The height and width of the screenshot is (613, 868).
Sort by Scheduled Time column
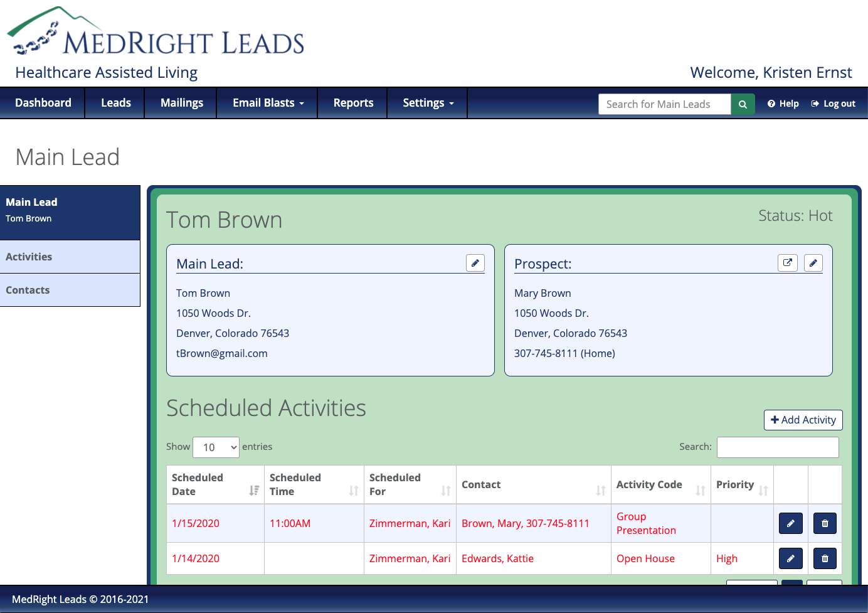coord(314,484)
